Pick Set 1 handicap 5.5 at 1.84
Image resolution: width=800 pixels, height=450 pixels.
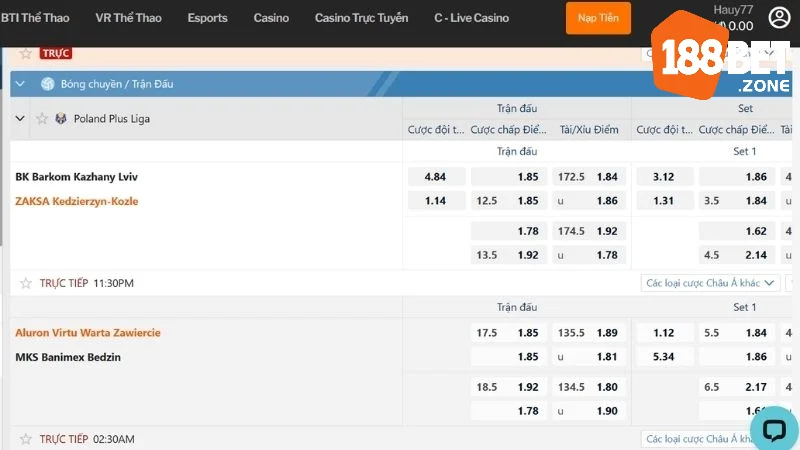(737, 333)
